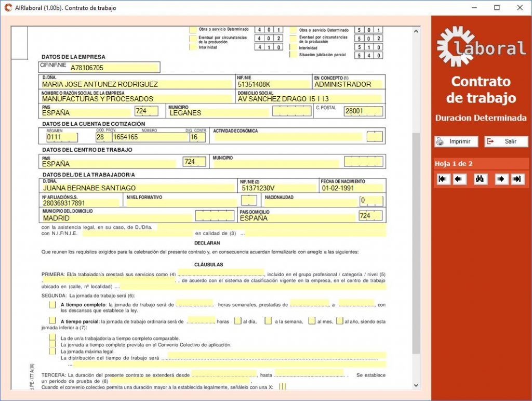Check Eventual por circunstancias 502 box
The height and width of the screenshot is (401, 532).
[293, 38]
